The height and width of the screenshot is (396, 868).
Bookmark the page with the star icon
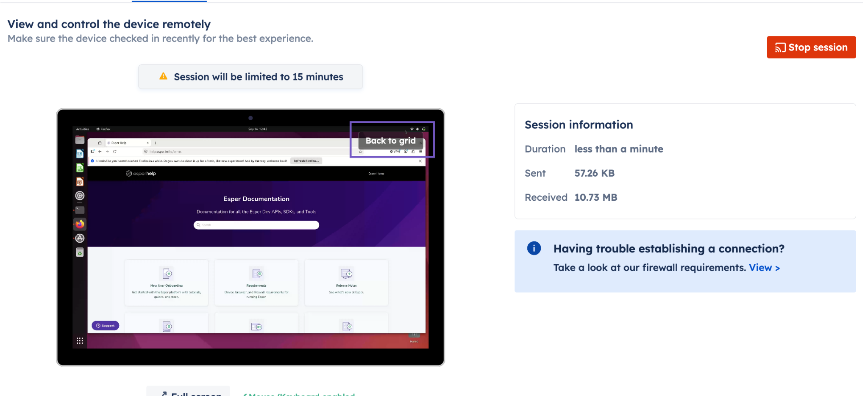pyautogui.click(x=361, y=152)
